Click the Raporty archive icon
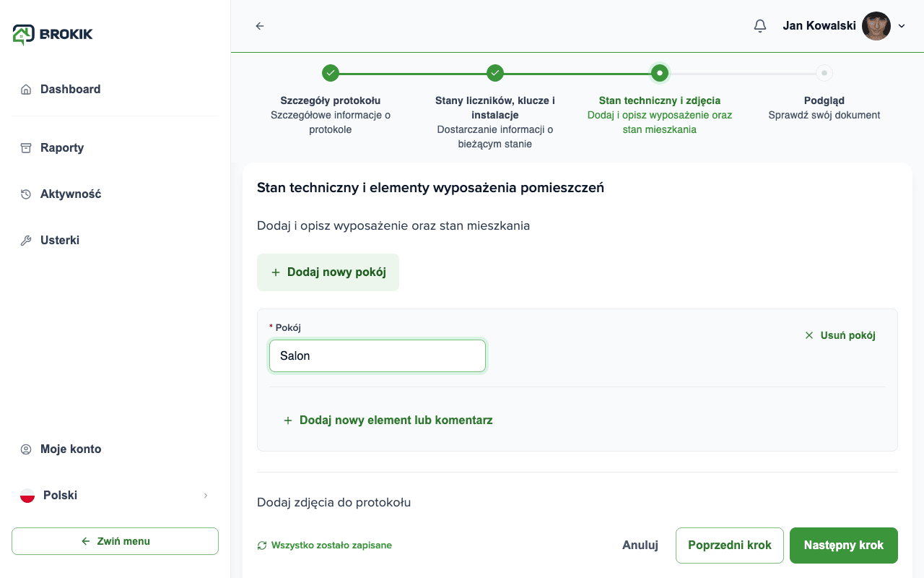The image size is (924, 578). (x=26, y=148)
